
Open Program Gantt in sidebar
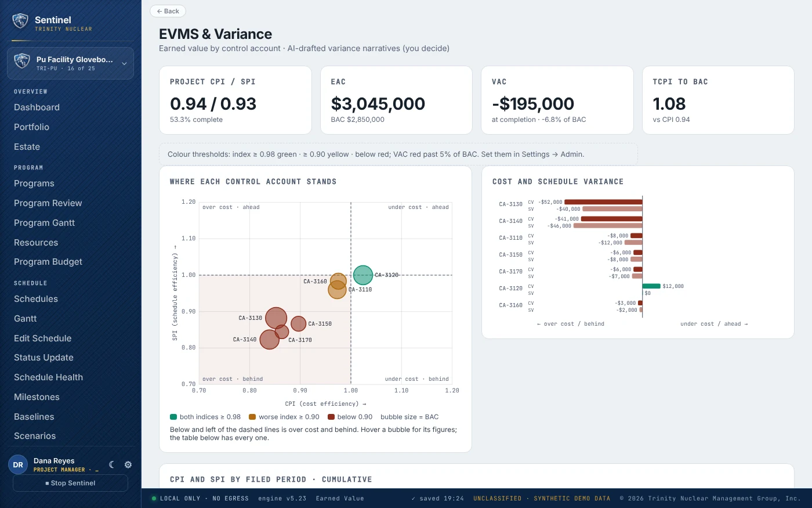(x=44, y=223)
